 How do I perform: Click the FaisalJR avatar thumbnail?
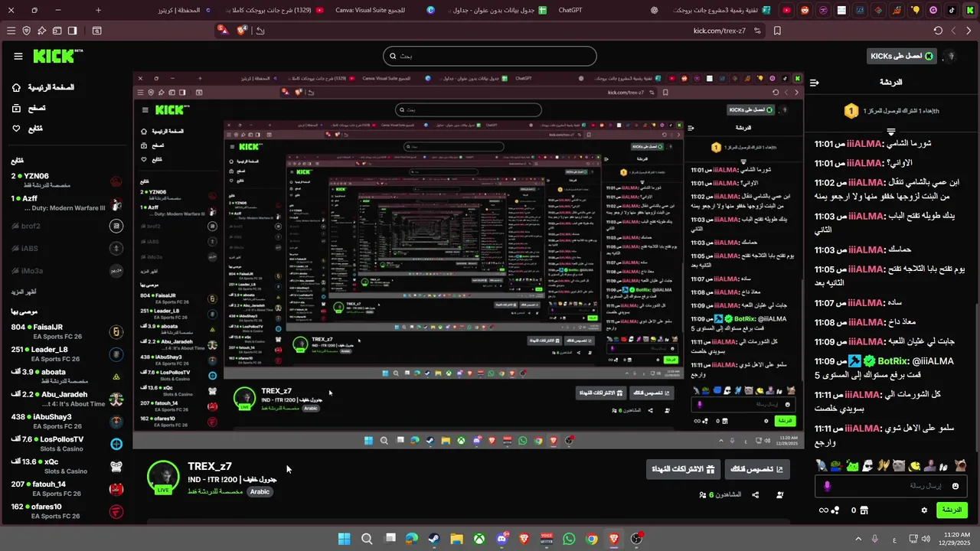(x=116, y=331)
